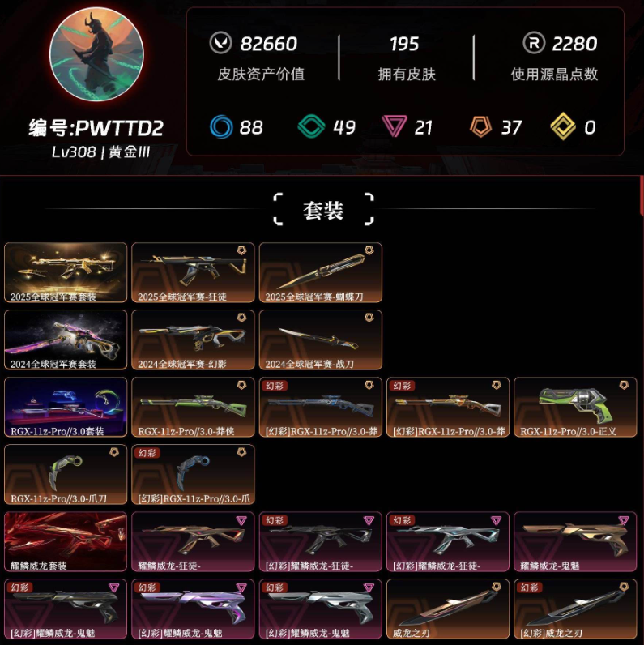Select the 2024全球冠军赛-幻影 skin
644x645 pixels.
pos(194,340)
